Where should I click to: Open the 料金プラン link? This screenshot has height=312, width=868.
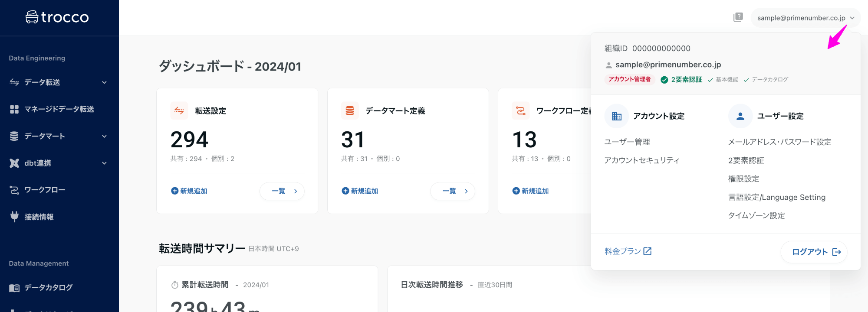[628, 251]
